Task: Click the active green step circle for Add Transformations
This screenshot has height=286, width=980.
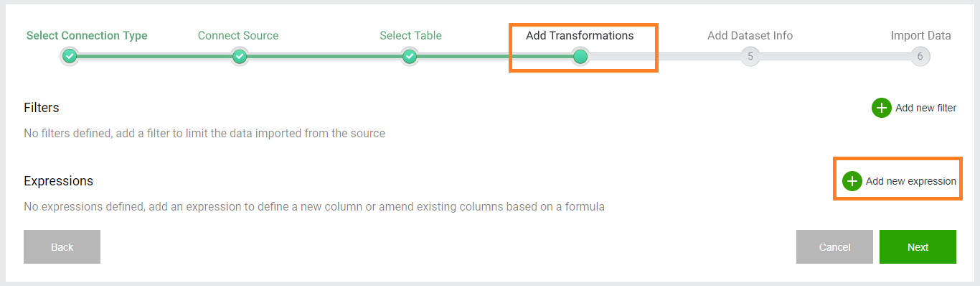Action: click(x=580, y=56)
